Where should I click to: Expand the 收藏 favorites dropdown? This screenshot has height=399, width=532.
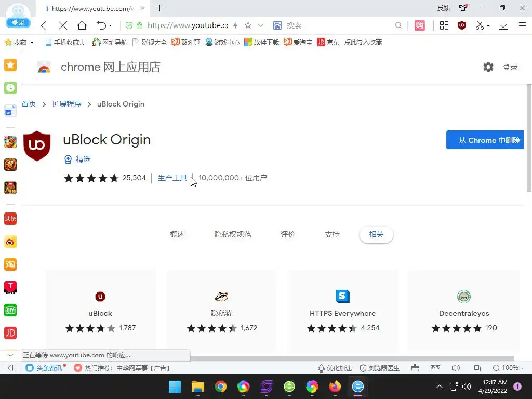[32, 43]
